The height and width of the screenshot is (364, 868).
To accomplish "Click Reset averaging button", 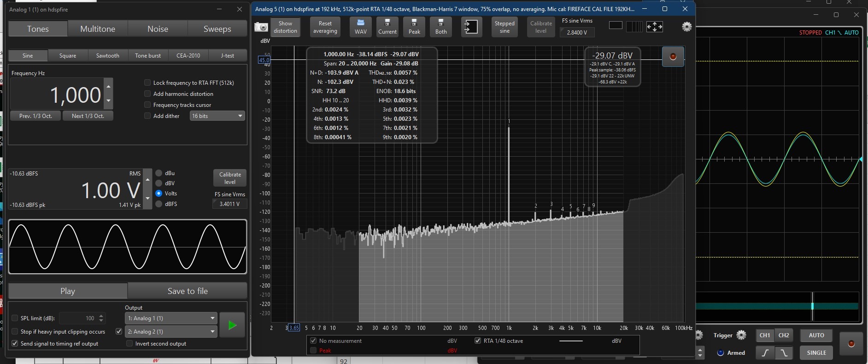I will point(325,27).
